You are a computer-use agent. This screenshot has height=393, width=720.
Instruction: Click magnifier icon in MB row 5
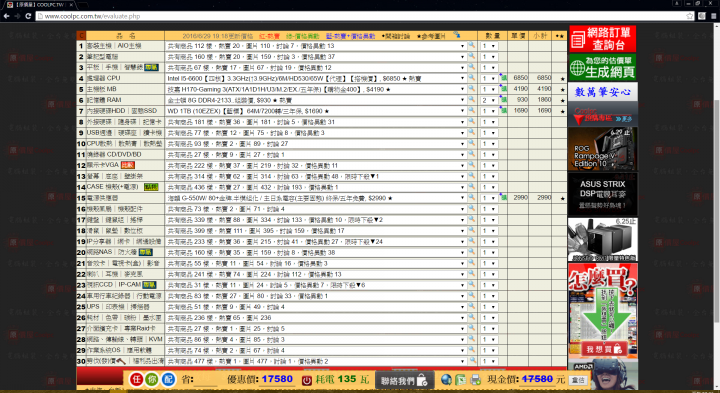click(472, 89)
